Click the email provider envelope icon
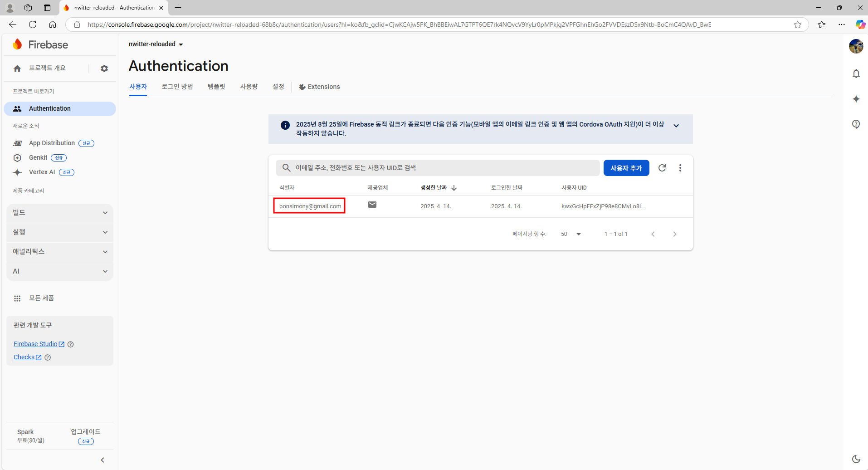 (372, 205)
